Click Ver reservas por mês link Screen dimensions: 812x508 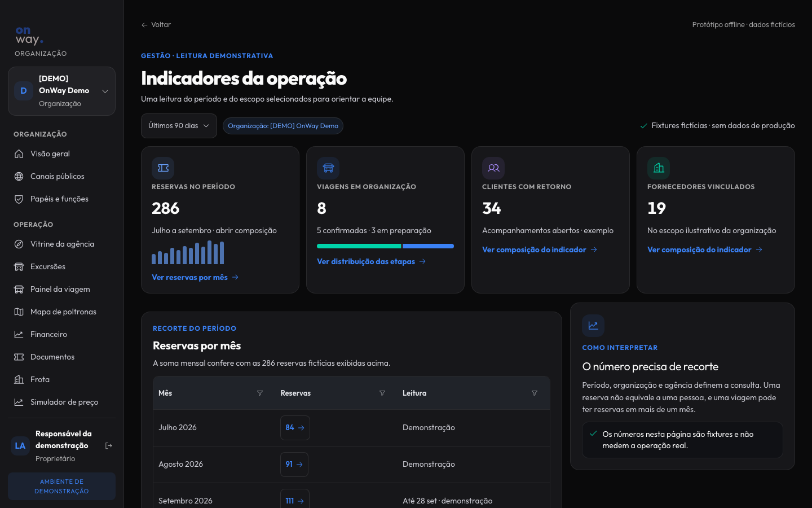(195, 277)
